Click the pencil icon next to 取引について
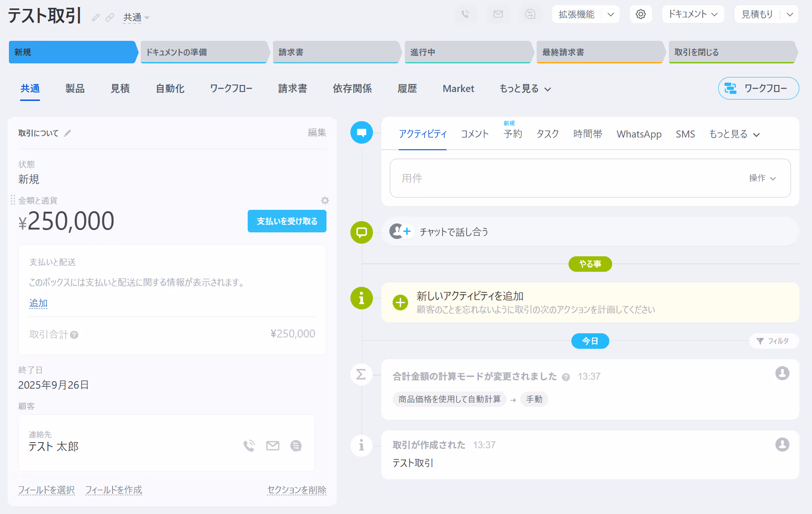The height and width of the screenshot is (514, 812). (x=68, y=133)
